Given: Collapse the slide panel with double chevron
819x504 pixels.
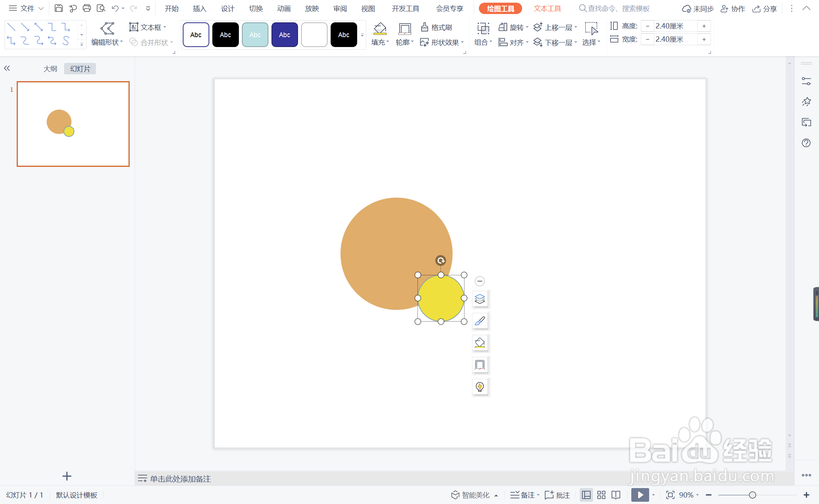Looking at the screenshot, I should 7,68.
